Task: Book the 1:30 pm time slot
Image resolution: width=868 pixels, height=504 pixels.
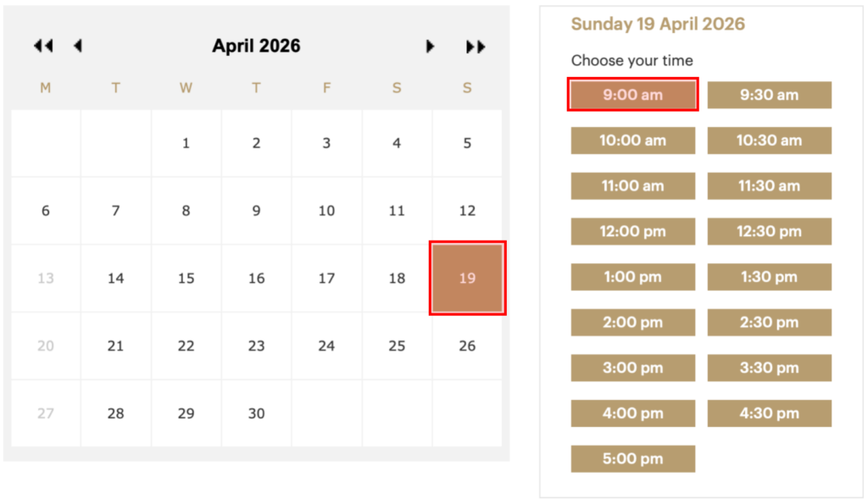Action: point(769,277)
